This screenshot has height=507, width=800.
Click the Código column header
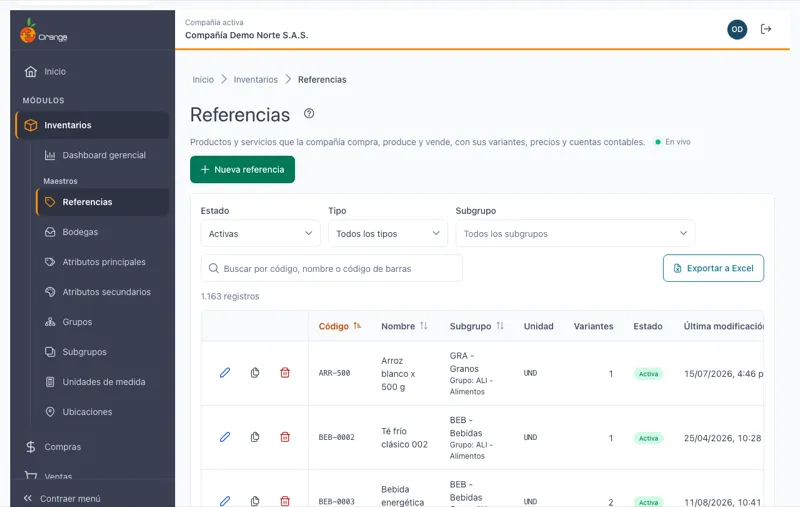[334, 326]
